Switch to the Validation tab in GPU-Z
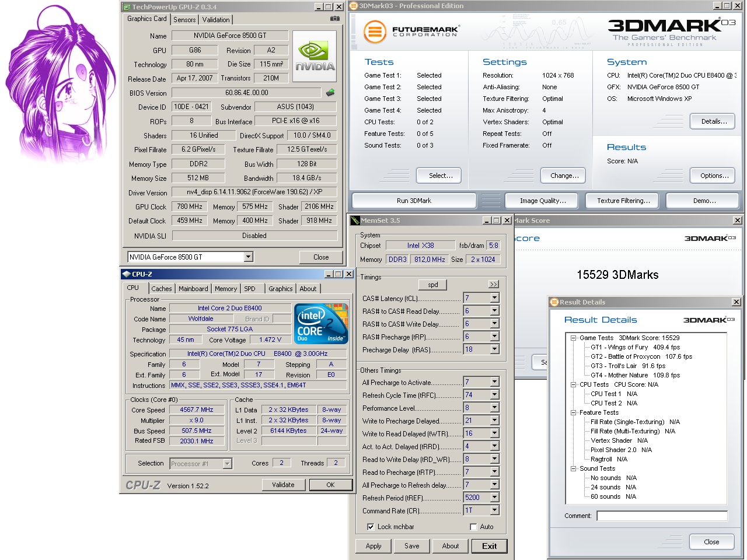Image resolution: width=747 pixels, height=560 pixels. [x=216, y=20]
